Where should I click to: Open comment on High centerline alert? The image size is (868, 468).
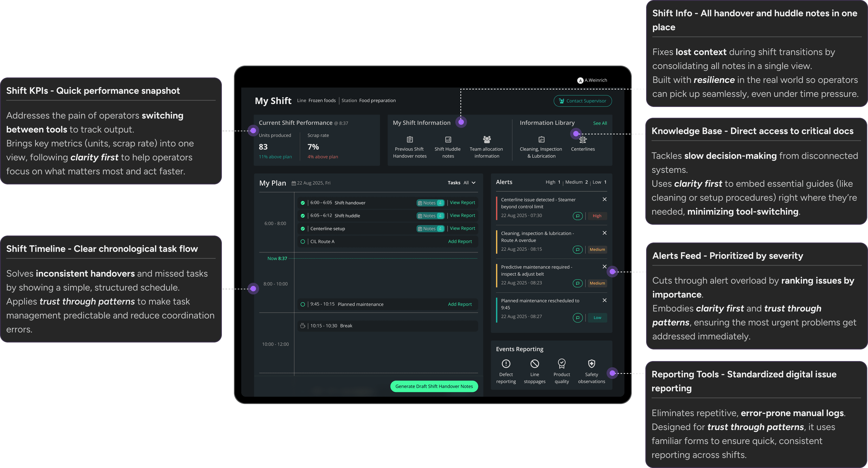tap(578, 216)
